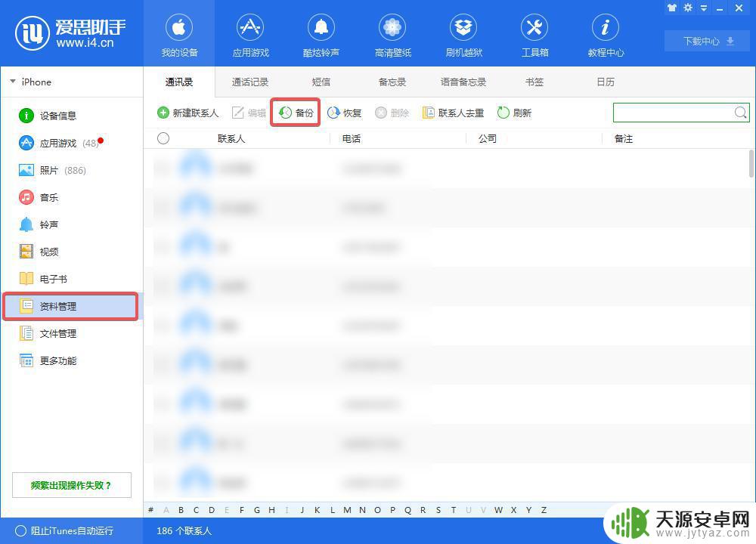Switch to the 日历 tab
The height and width of the screenshot is (544, 756).
coord(606,82)
